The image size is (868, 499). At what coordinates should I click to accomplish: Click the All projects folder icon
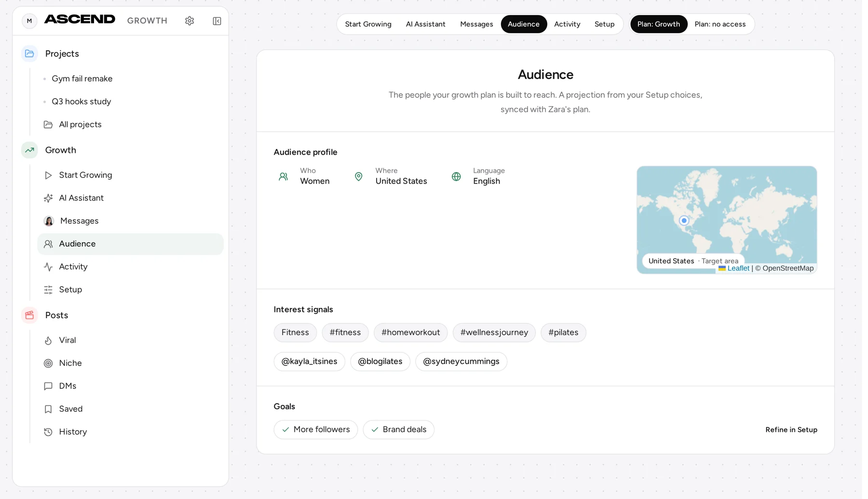[x=48, y=124]
